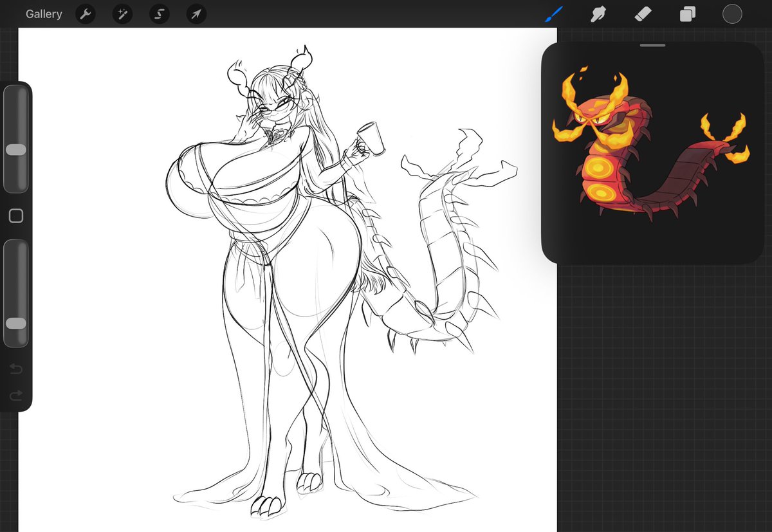772x532 pixels.
Task: Switch to the Eraser tool
Action: 643,14
